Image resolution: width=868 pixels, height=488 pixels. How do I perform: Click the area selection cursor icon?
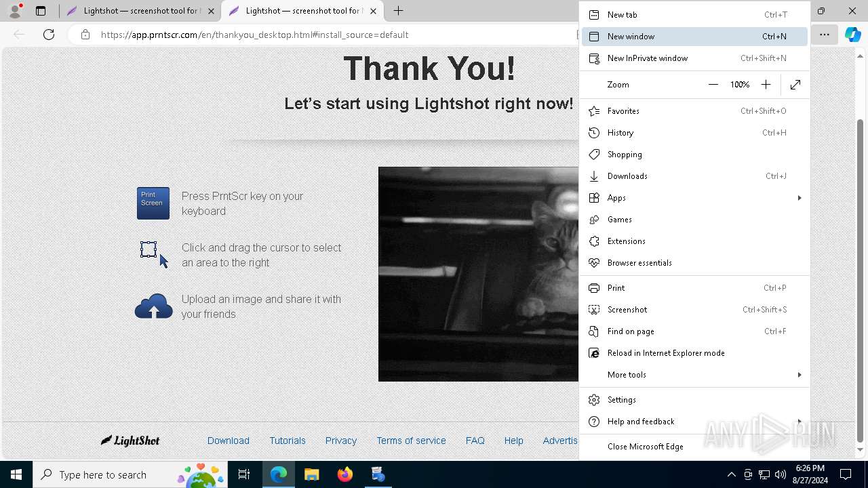[154, 254]
